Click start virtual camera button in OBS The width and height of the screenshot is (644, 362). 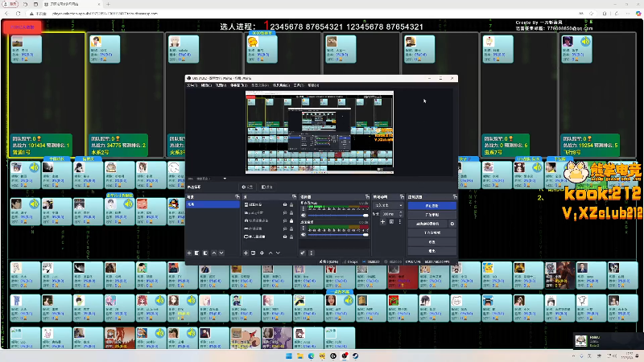[427, 224]
